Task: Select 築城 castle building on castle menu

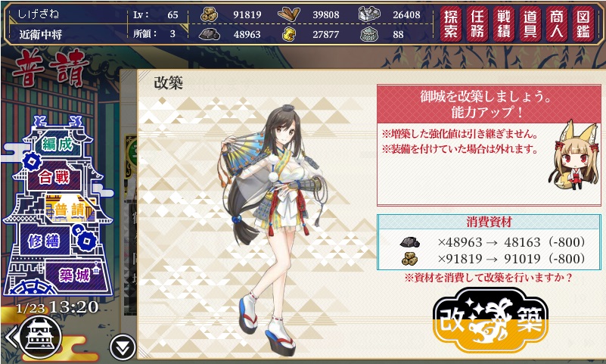Action: [x=76, y=275]
